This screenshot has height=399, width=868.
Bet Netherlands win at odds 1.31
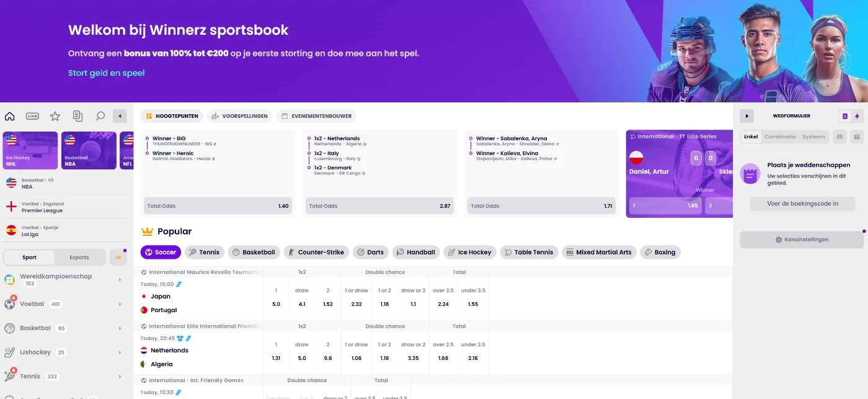point(276,358)
